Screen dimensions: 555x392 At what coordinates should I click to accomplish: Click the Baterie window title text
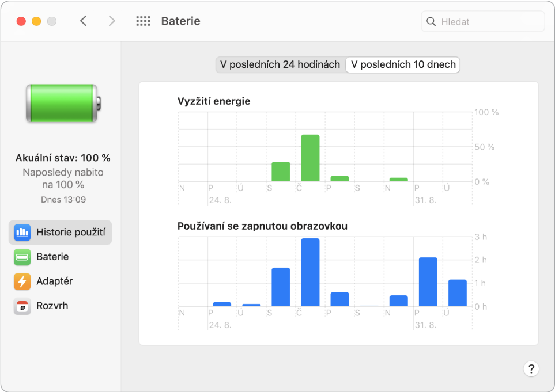[x=180, y=21]
